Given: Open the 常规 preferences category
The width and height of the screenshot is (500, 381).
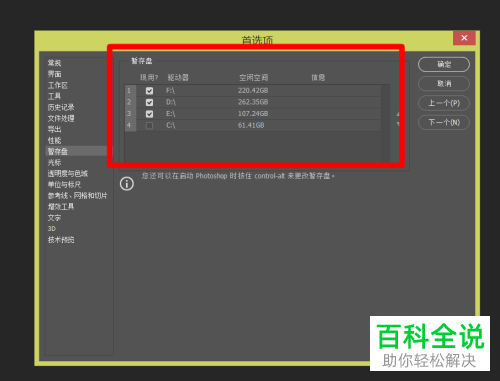Looking at the screenshot, I should [54, 63].
